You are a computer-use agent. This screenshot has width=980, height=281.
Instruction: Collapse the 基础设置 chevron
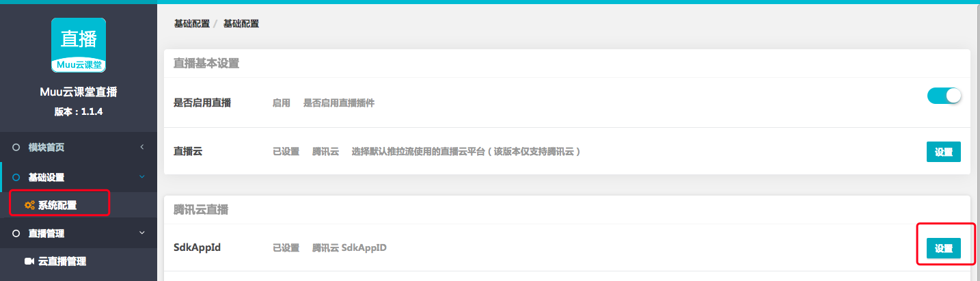click(141, 177)
